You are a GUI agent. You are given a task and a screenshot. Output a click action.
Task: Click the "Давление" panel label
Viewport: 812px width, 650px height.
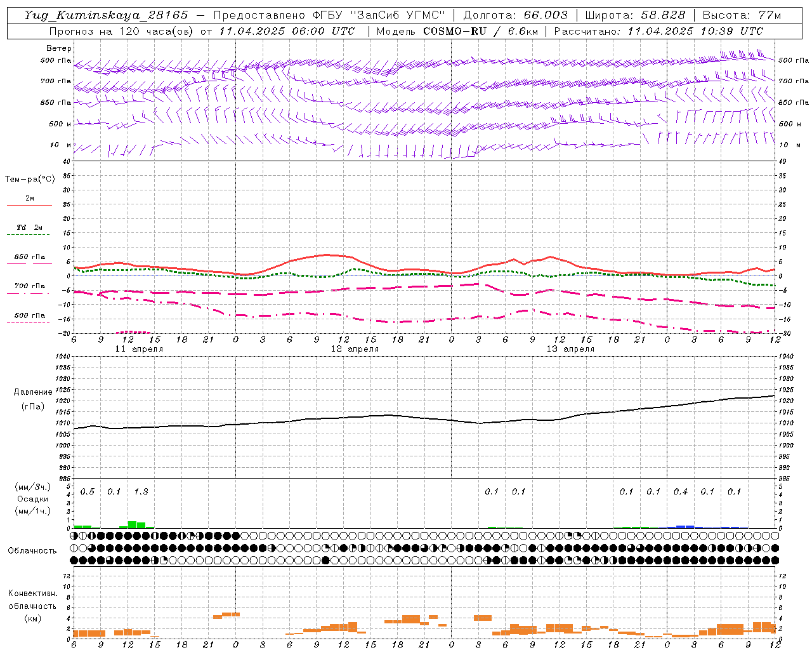(x=33, y=392)
